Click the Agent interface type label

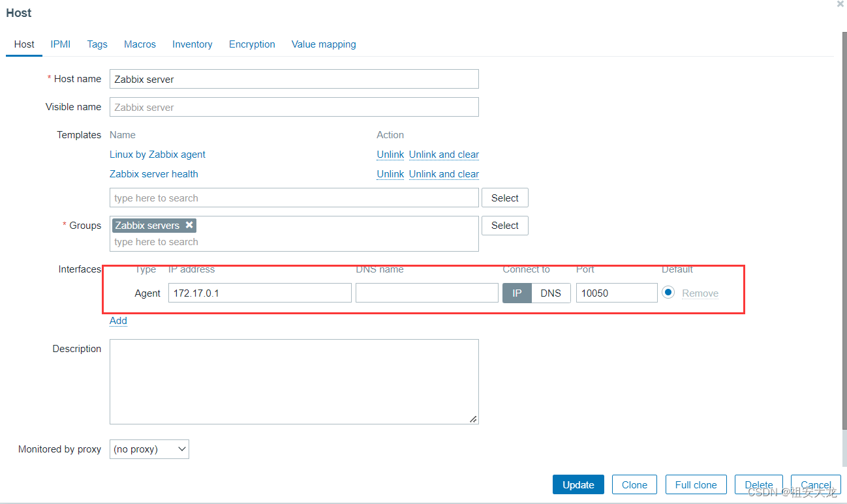pyautogui.click(x=147, y=293)
